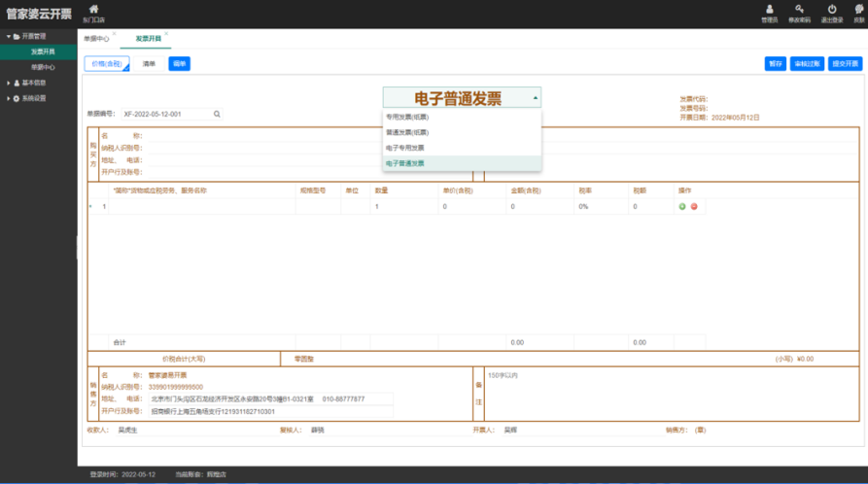The image size is (868, 484).
Task: Click the search icon beside 单据编号
Action: [x=217, y=114]
